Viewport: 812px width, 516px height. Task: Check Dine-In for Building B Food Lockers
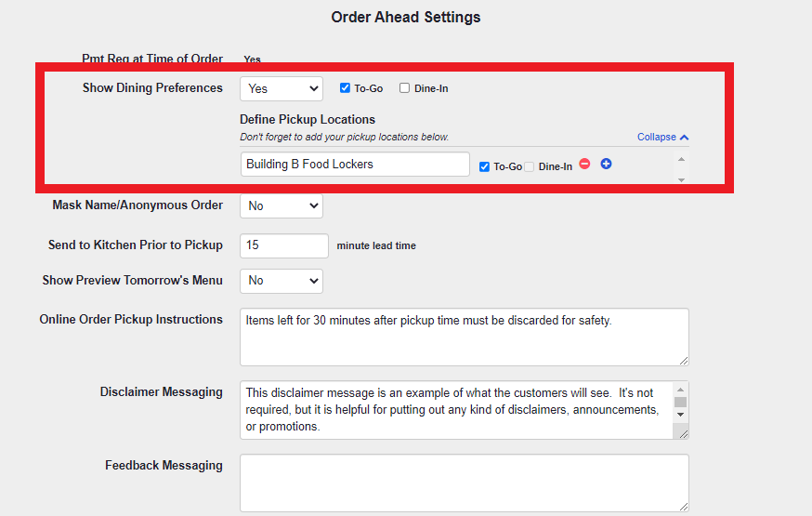[x=529, y=166]
